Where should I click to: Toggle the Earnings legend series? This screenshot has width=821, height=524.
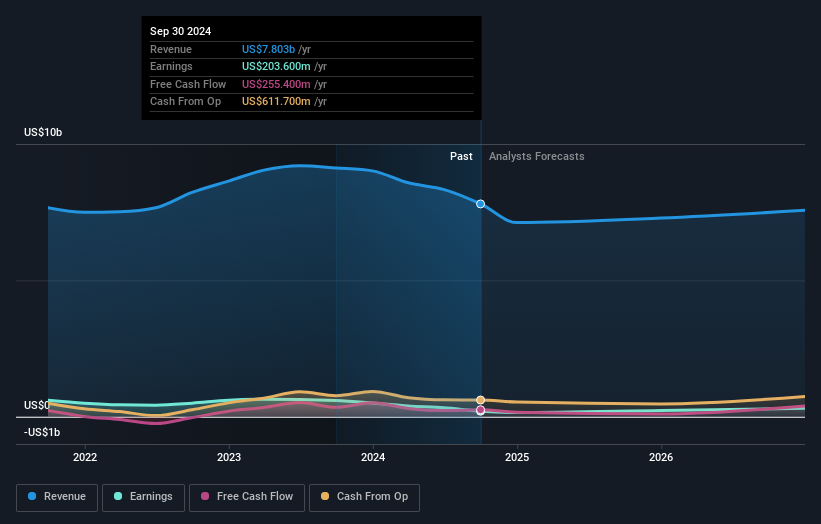tap(143, 497)
